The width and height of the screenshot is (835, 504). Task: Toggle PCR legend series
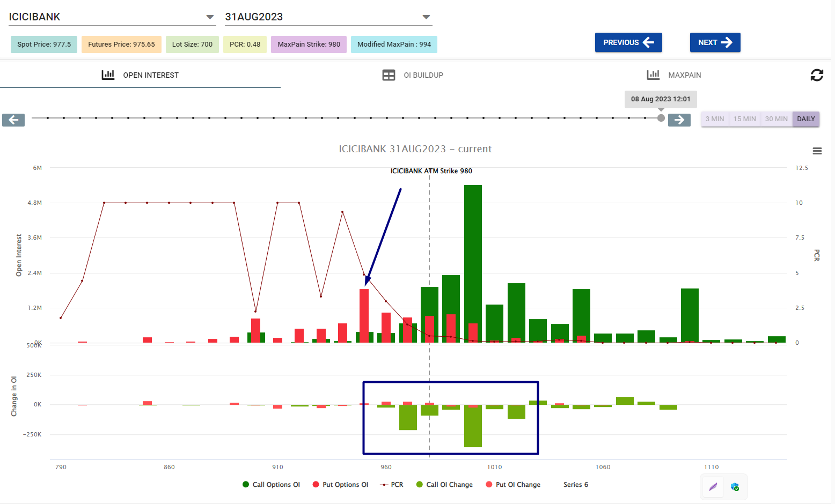tap(391, 485)
